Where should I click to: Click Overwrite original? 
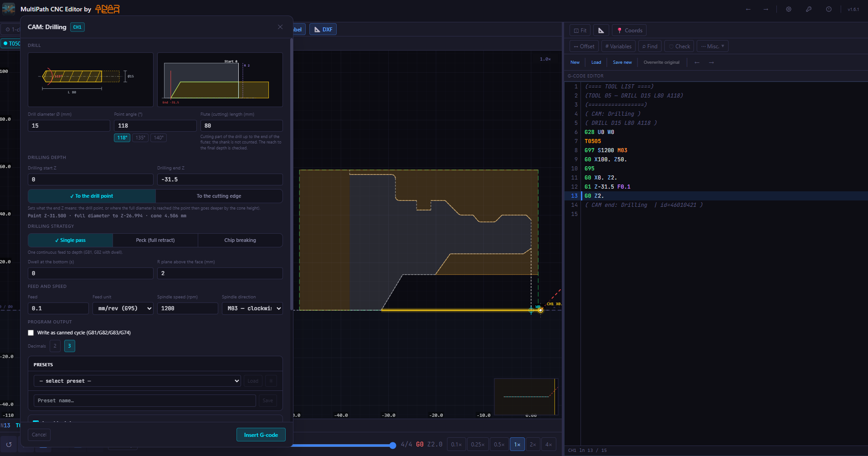click(x=662, y=62)
